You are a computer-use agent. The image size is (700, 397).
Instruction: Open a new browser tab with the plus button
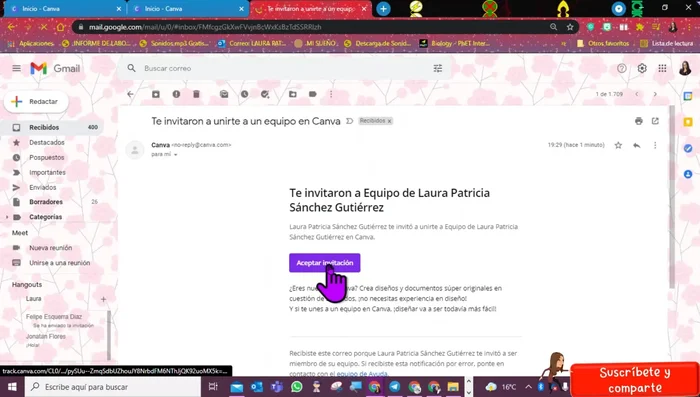click(x=383, y=9)
